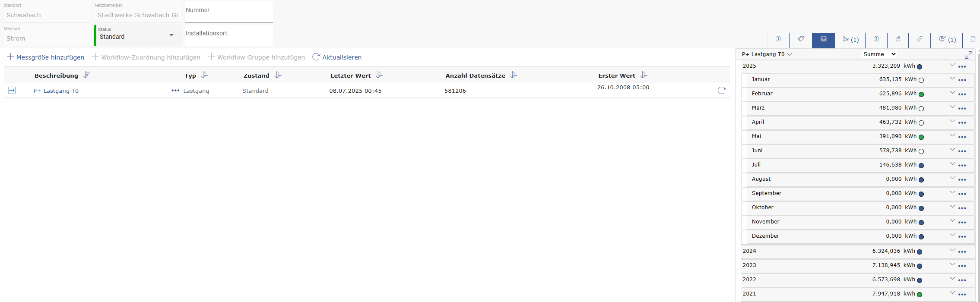980x302 pixels.
Task: Open three-dot menu for Februar row
Action: (962, 94)
